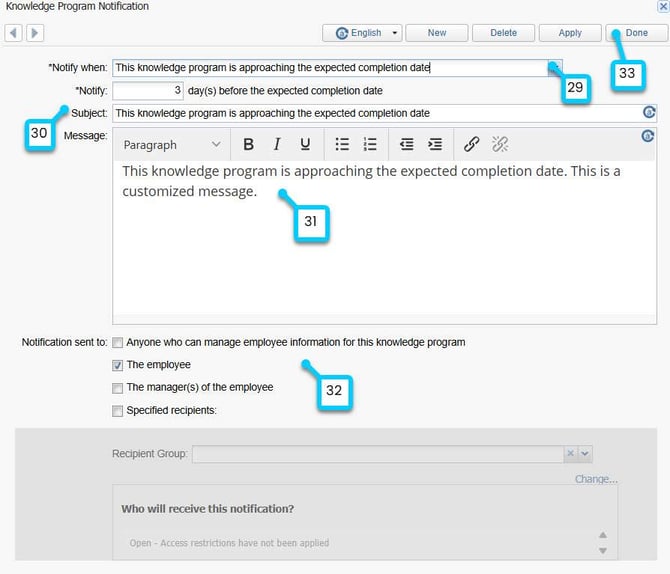670x574 pixels.
Task: Expand the Paragraph style dropdown
Action: pyautogui.click(x=172, y=145)
